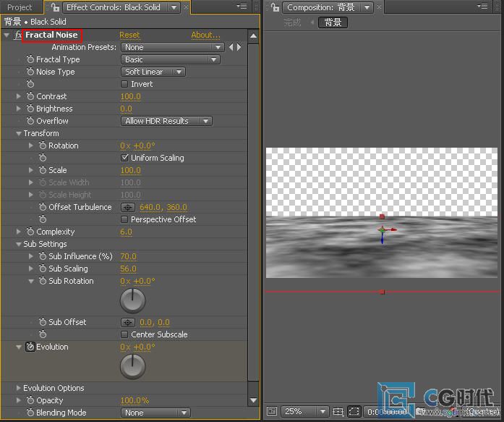This screenshot has width=504, height=422.
Task: Open Noise Type Soft Linear dropdown
Action: [153, 72]
